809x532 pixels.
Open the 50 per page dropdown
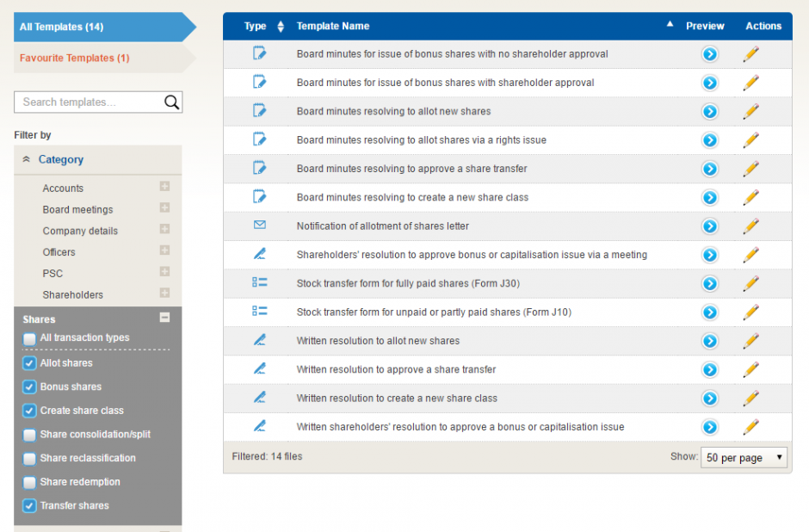tap(744, 458)
